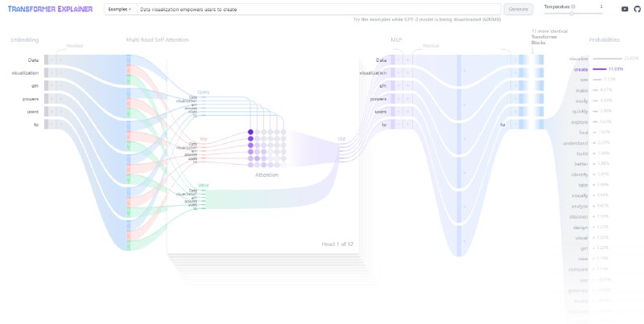Screen dimensions: 644x324
Task: Open the GitHub repository icon
Action: click(x=637, y=9)
